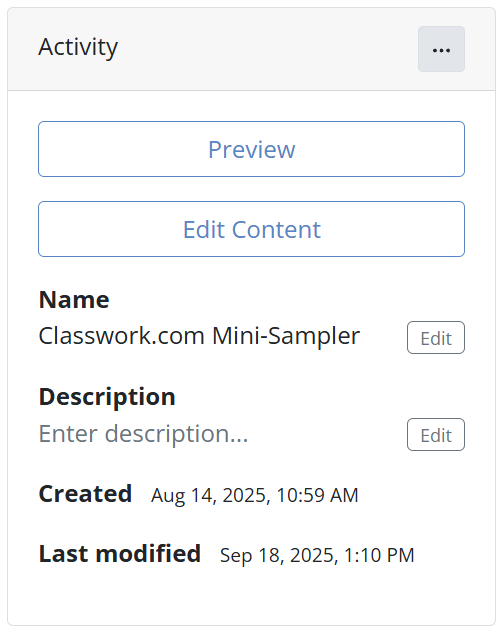Click the bold Created label
Image resolution: width=504 pixels, height=632 pixels.
[85, 494]
